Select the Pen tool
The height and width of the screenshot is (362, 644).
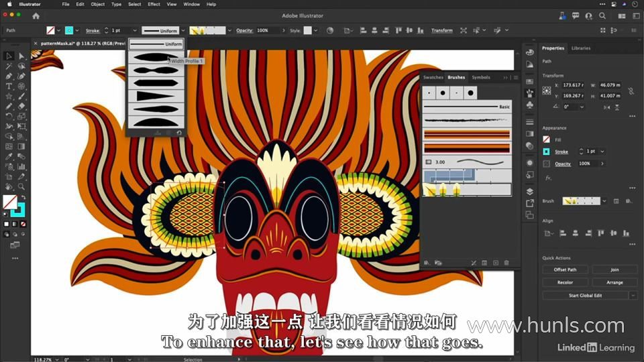(9, 76)
